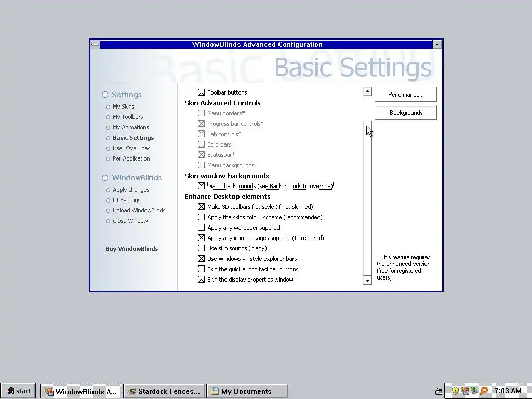Click the Backgrounds button

[x=406, y=113]
